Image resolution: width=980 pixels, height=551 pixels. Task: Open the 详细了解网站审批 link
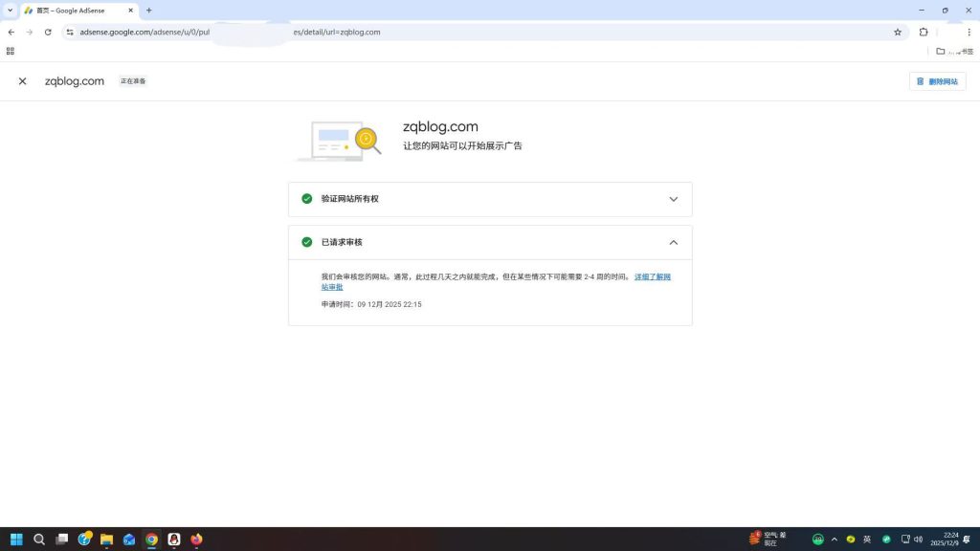point(652,276)
